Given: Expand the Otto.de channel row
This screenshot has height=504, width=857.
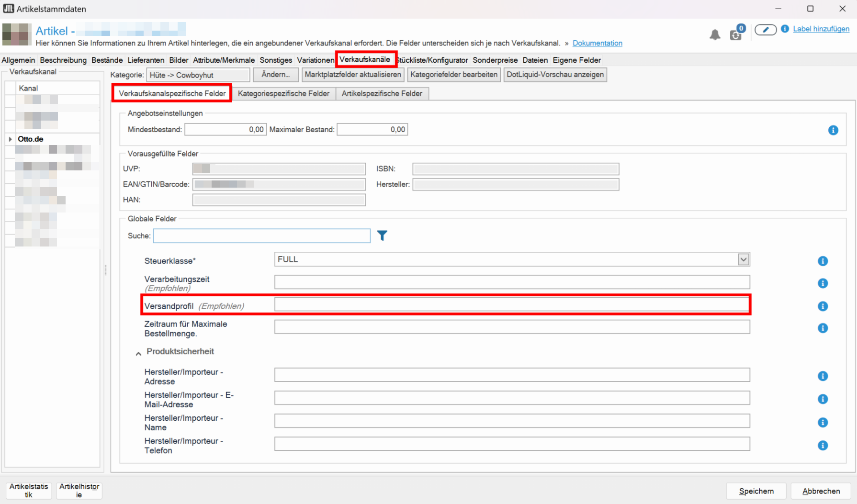Looking at the screenshot, I should click(10, 139).
